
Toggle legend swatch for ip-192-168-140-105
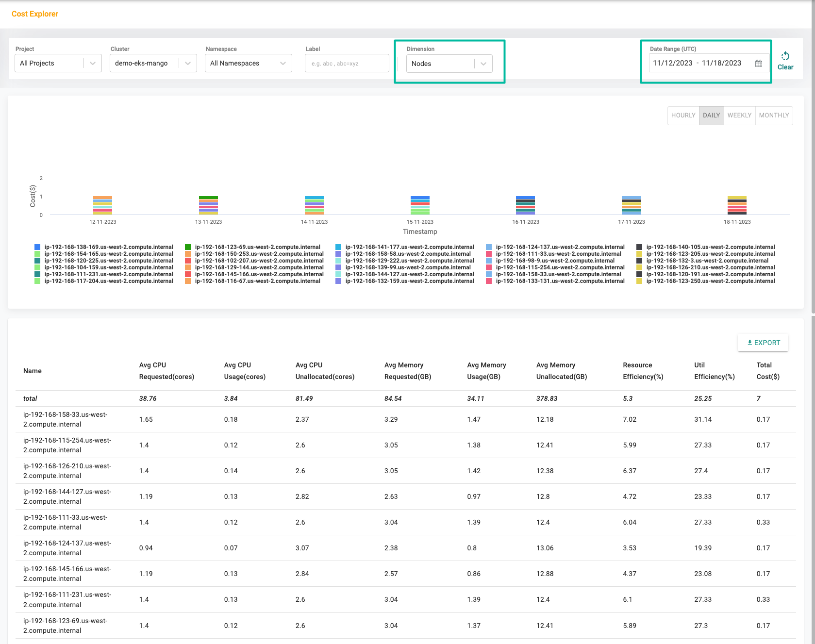pyautogui.click(x=639, y=247)
